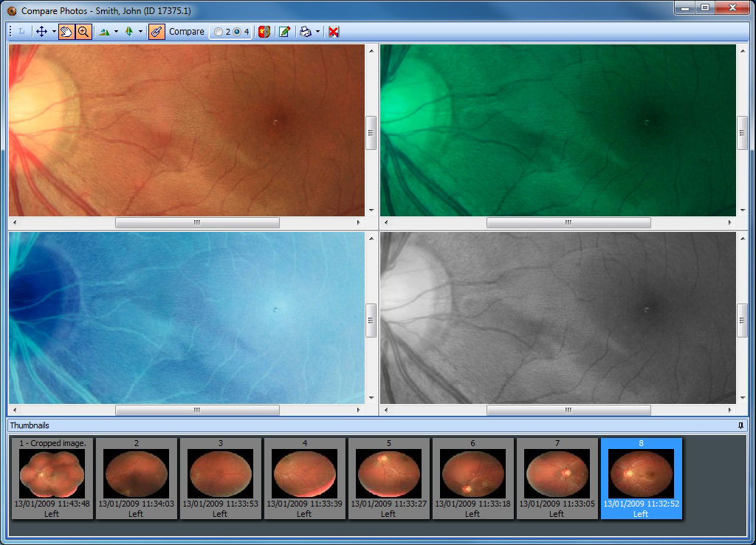Select thumbnail 1 - Cropped image
Image resolution: width=756 pixels, height=545 pixels.
[x=52, y=479]
